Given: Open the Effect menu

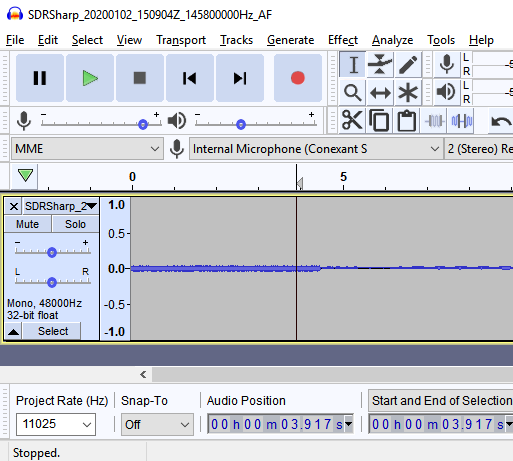Looking at the screenshot, I should (x=343, y=40).
